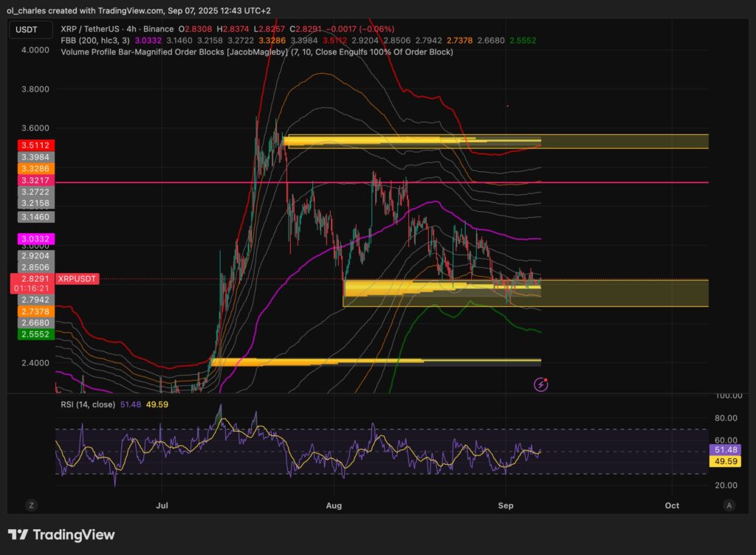Click the purple lightning boost icon
Image resolution: width=756 pixels, height=555 pixels.
click(541, 385)
